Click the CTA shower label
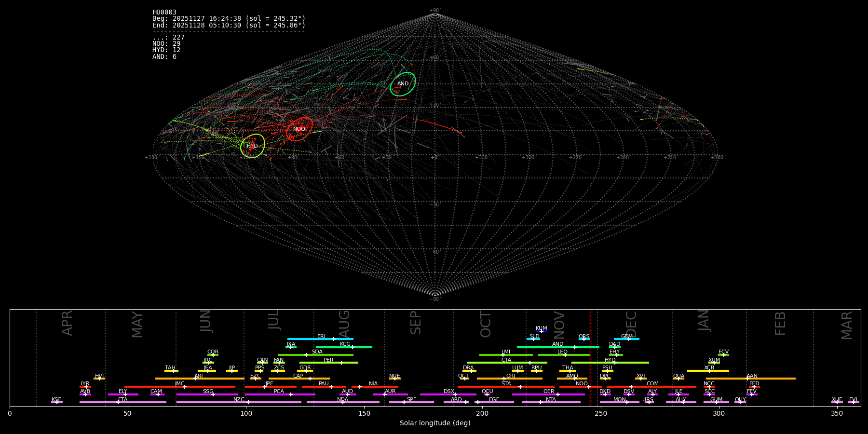 (x=506, y=360)
